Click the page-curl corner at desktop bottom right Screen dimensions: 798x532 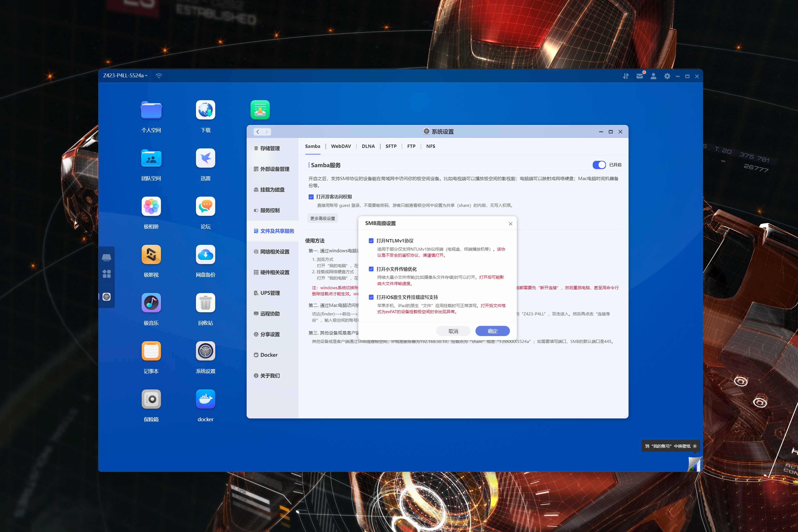tap(695, 464)
